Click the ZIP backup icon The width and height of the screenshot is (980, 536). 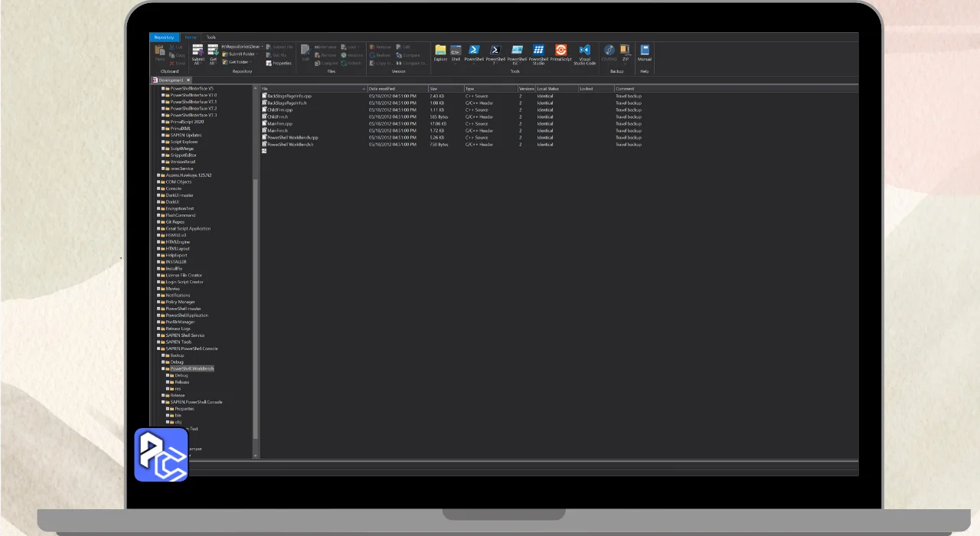626,52
